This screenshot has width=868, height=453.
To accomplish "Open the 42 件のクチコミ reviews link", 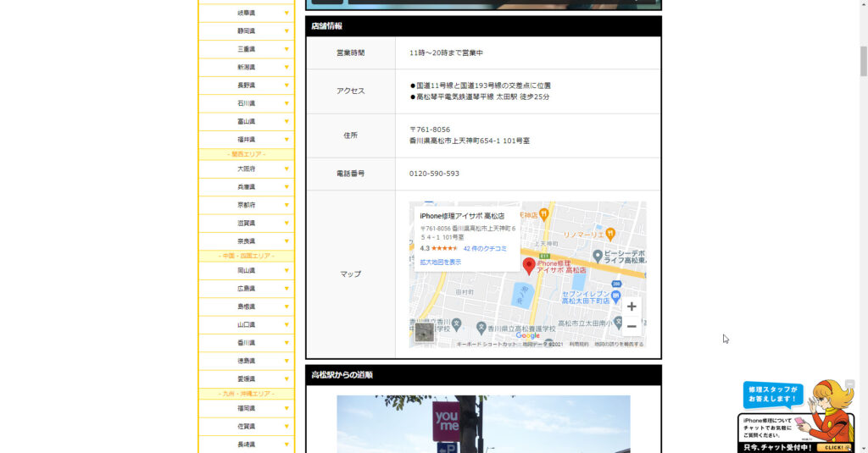I will [x=484, y=249].
